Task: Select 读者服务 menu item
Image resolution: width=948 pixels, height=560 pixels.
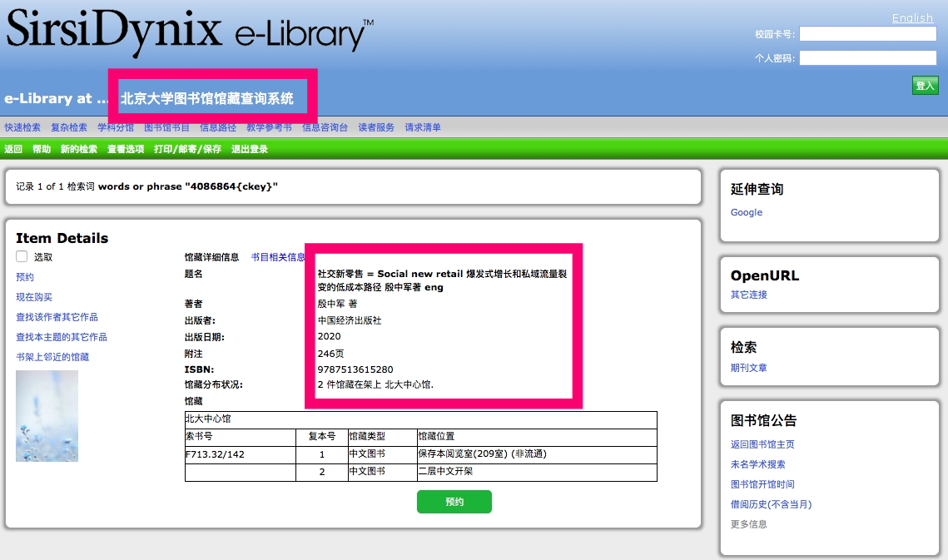Action: [376, 127]
